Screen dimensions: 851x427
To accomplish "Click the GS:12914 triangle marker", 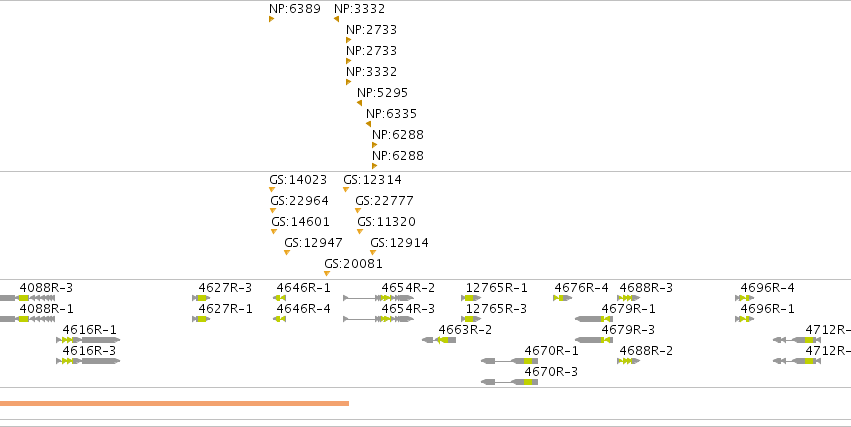I will point(373,253).
